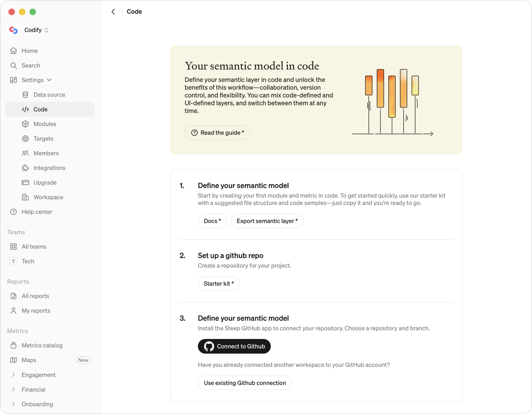532x414 pixels.
Task: Select the Targets bullseye icon
Action: [25, 138]
